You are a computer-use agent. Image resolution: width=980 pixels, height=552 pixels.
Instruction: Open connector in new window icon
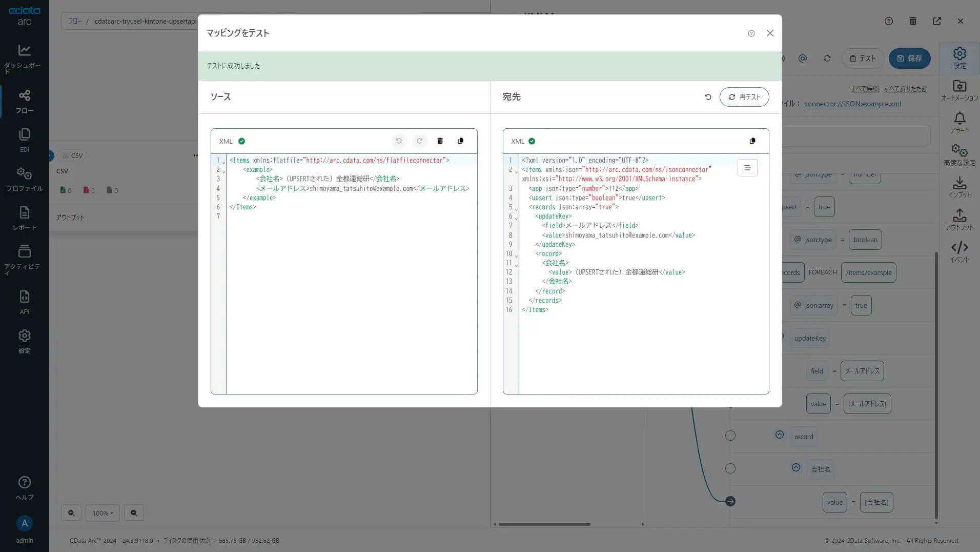coord(937,21)
